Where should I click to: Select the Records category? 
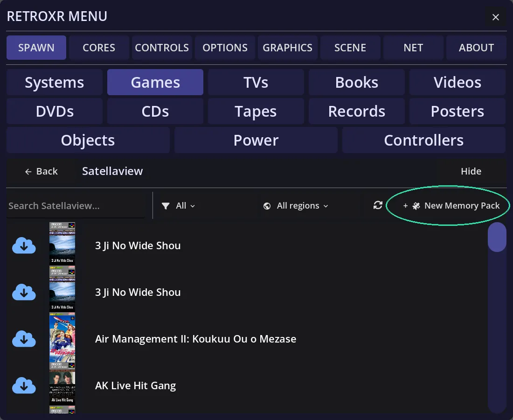tap(357, 112)
